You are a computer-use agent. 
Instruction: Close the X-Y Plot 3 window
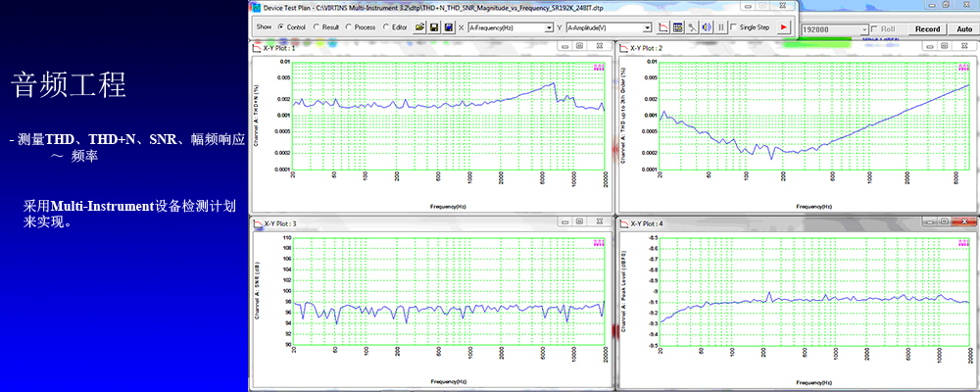point(598,221)
